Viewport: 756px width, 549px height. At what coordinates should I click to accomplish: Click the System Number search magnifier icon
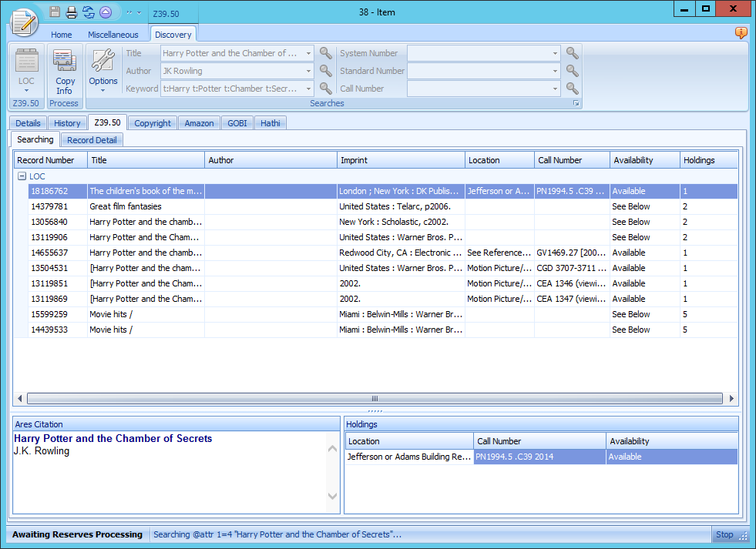570,53
